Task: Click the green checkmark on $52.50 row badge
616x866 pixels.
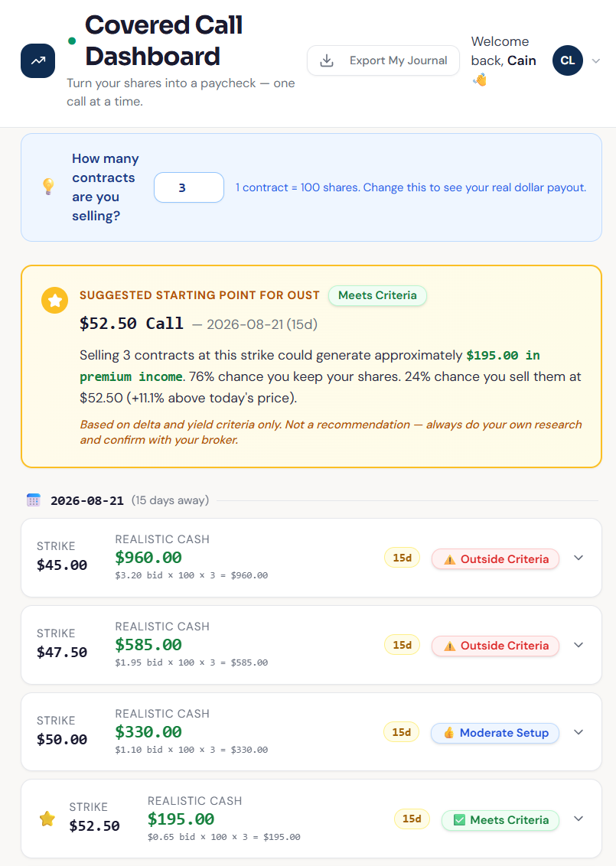Action: click(x=459, y=820)
